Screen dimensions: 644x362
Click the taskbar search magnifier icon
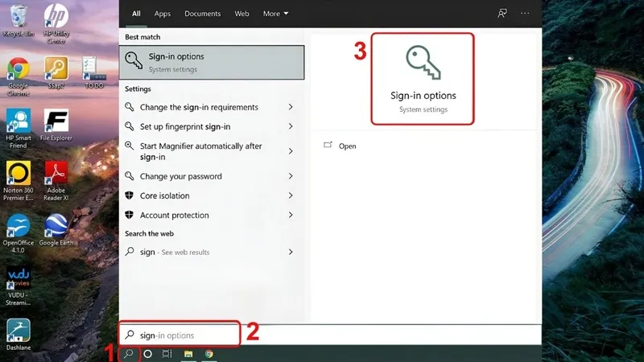pos(129,353)
